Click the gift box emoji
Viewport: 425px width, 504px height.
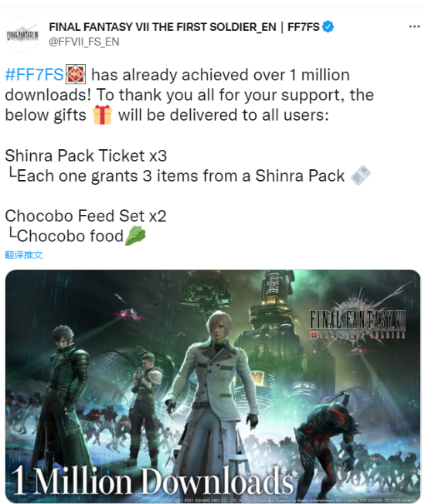(x=102, y=114)
